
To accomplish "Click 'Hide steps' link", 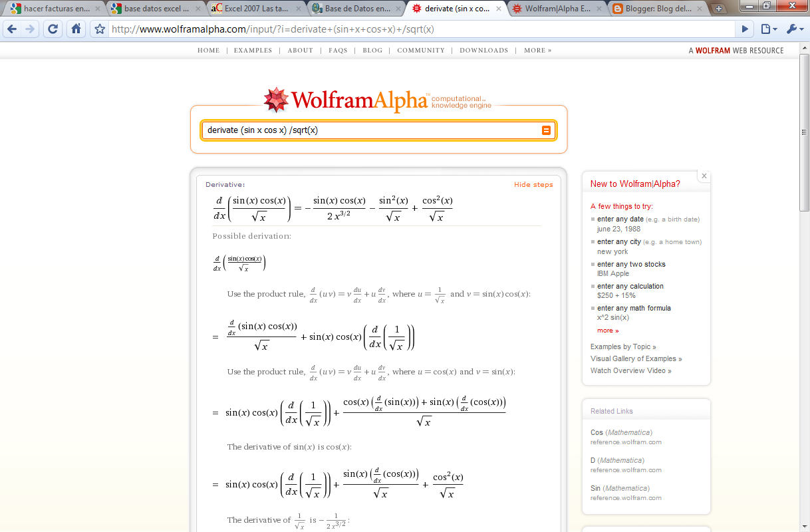I will click(533, 185).
